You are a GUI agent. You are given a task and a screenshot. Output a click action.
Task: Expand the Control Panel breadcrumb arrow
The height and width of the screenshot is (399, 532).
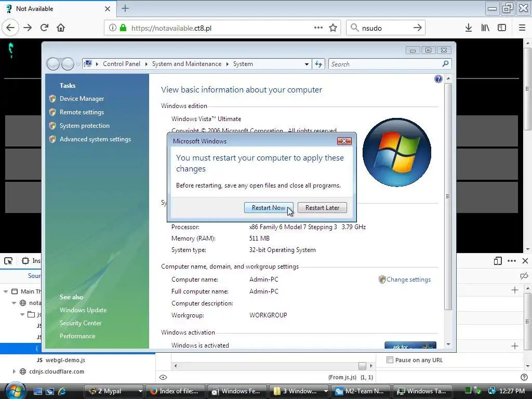(147, 64)
